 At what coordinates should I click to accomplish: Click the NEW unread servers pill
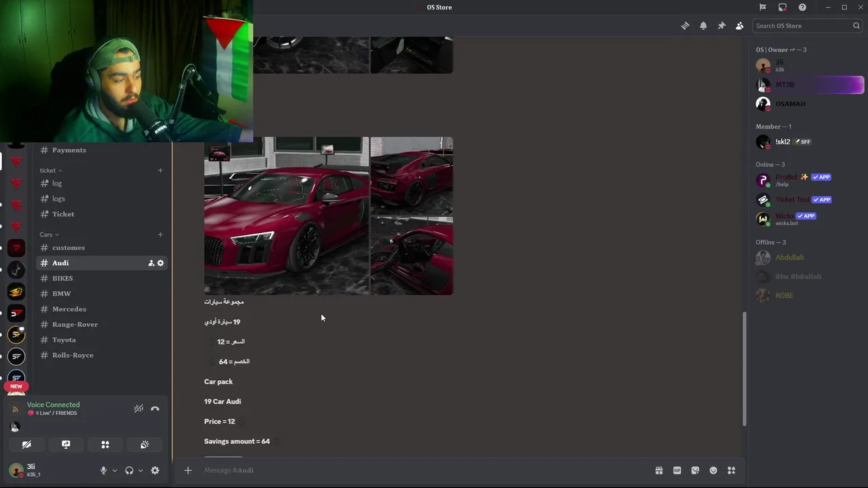click(16, 386)
